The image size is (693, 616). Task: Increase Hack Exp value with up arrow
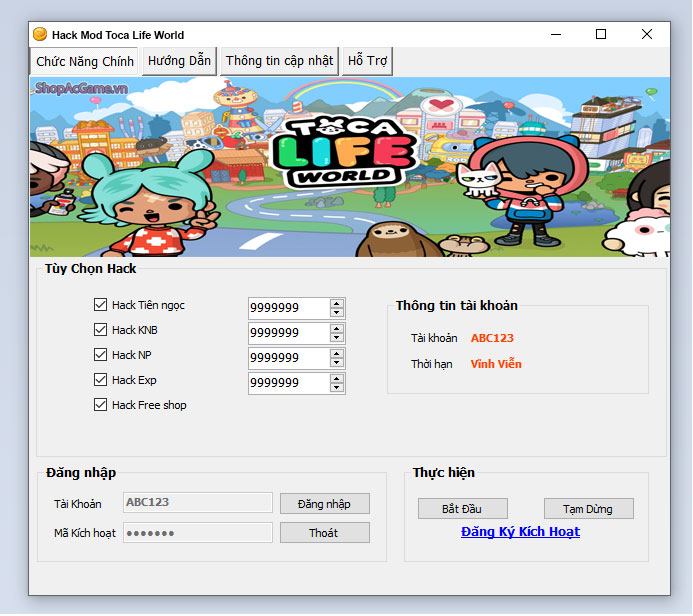[x=337, y=379]
